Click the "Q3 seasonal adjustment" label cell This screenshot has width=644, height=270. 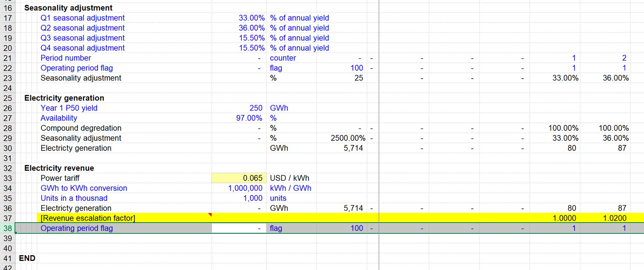pyautogui.click(x=82, y=38)
